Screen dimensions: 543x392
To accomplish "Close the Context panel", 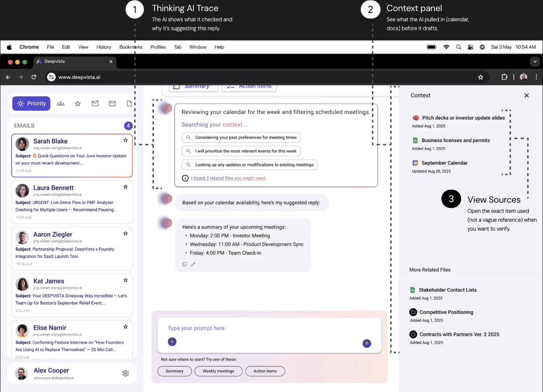I will click(x=527, y=96).
